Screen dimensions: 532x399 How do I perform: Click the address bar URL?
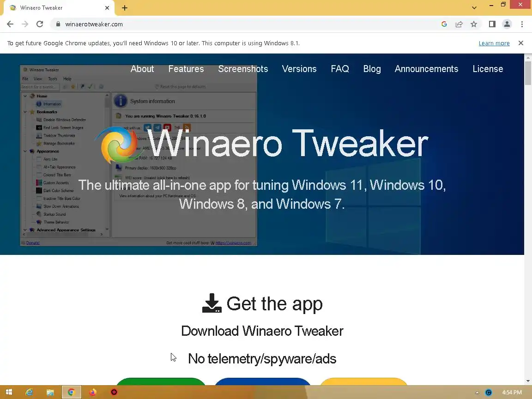94,24
